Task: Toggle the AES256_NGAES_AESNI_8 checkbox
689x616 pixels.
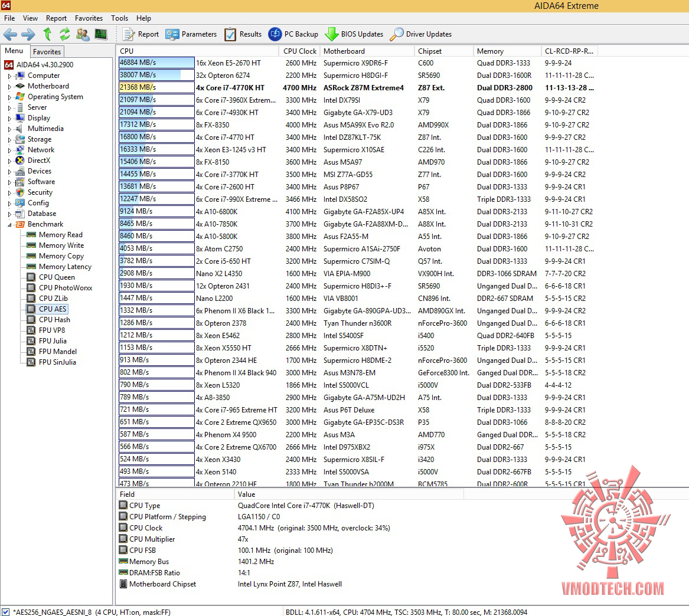Action: 6,612
